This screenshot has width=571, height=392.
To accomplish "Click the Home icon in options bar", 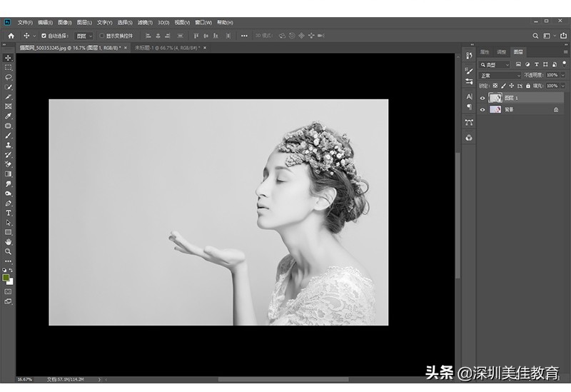I will 11,36.
